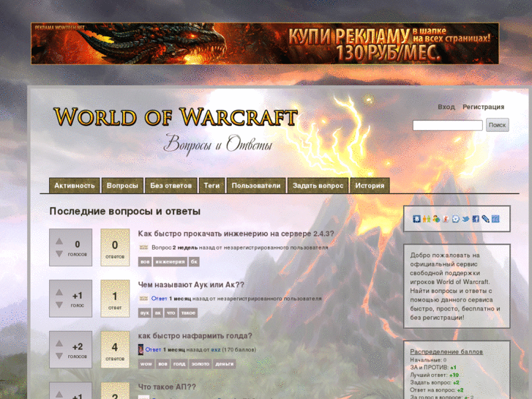Click the Вход login link
Image resolution: width=532 pixels, height=399 pixels.
pos(446,107)
